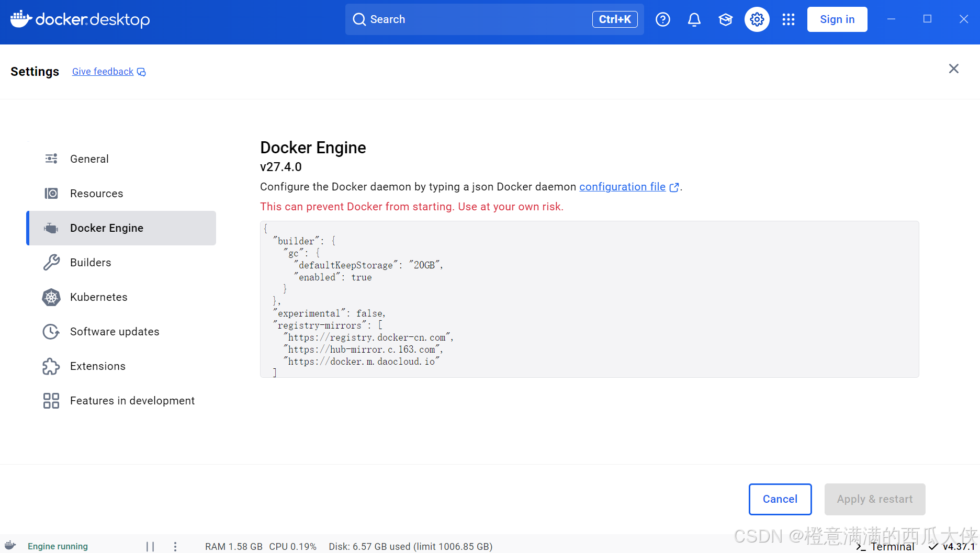Apply & restart the Docker engine

pos(874,499)
